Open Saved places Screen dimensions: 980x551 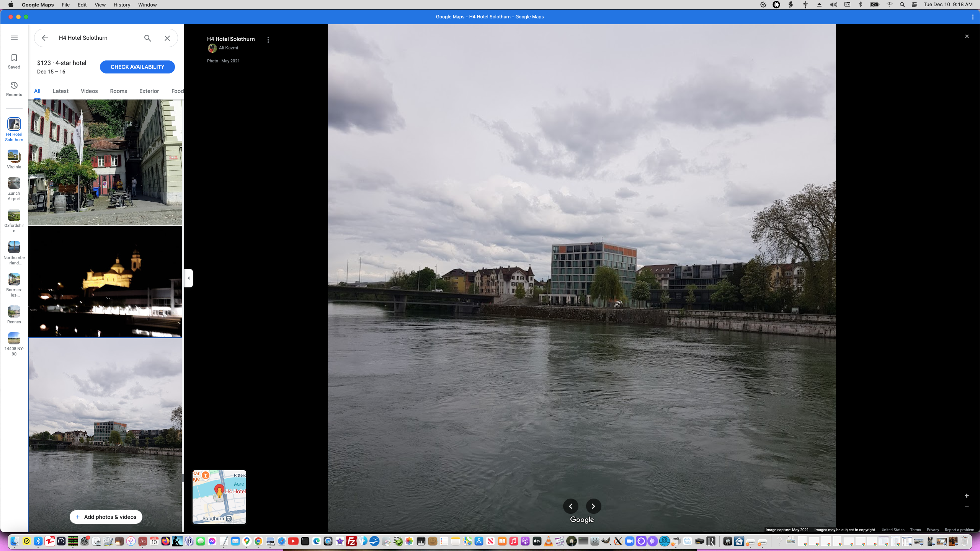point(14,61)
